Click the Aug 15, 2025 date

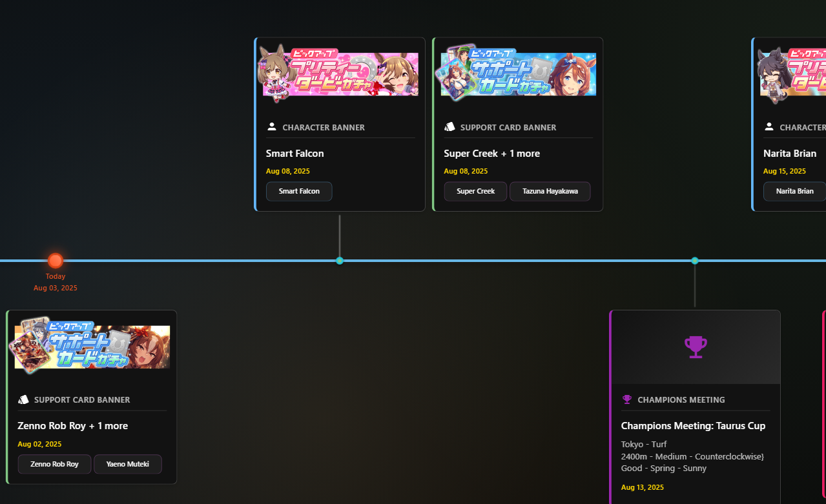pyautogui.click(x=785, y=171)
